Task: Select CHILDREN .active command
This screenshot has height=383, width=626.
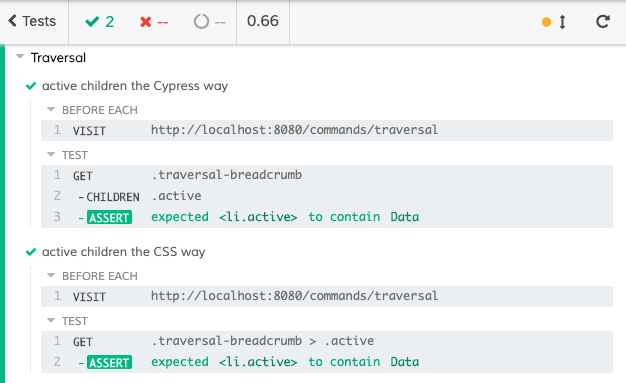Action: [x=327, y=196]
